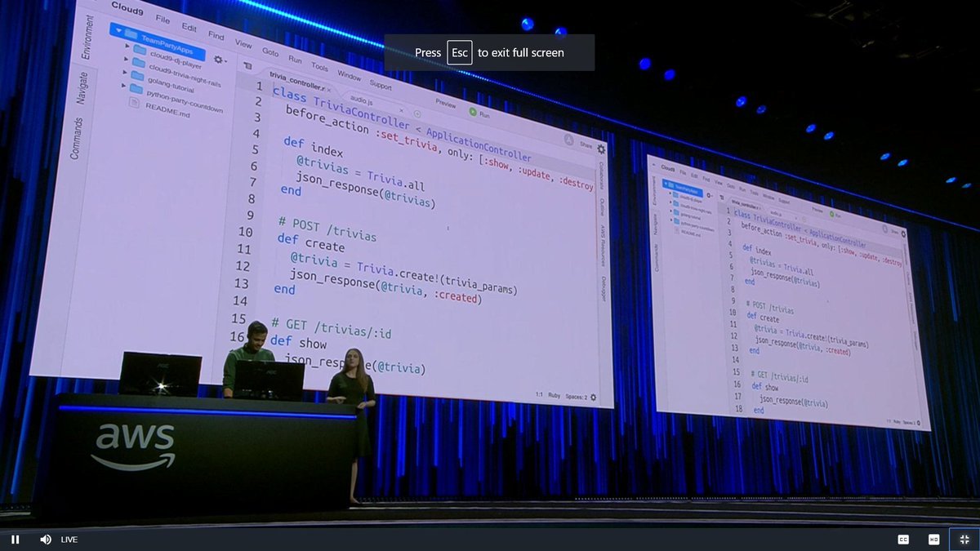Open AWS Resources side panel on large screen

tap(603, 245)
